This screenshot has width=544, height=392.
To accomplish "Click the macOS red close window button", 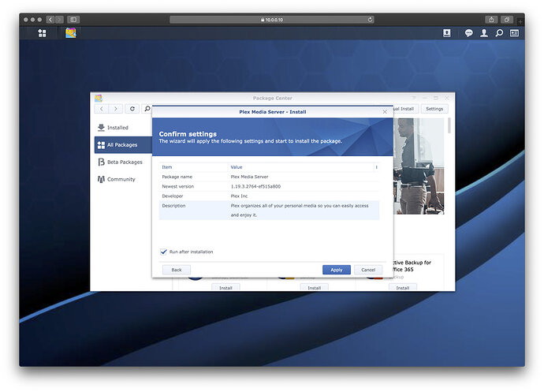I will (x=26, y=20).
